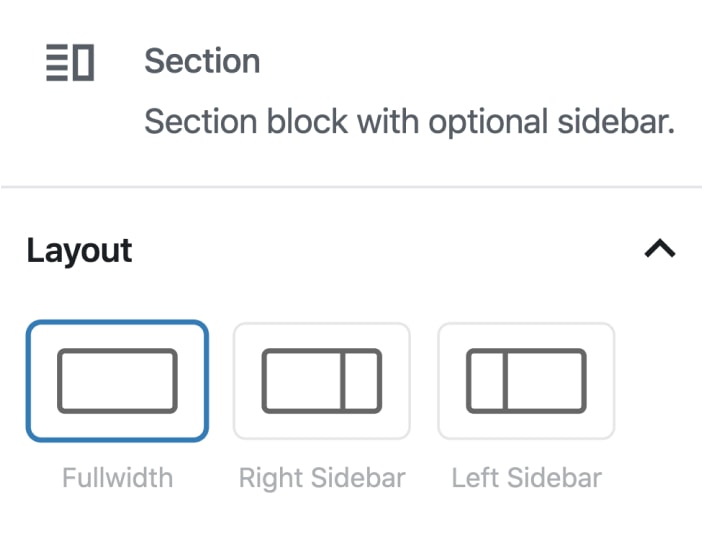702x544 pixels.
Task: Click the rectangle glyph inside the Fullwidth tile
Action: pyautogui.click(x=117, y=381)
